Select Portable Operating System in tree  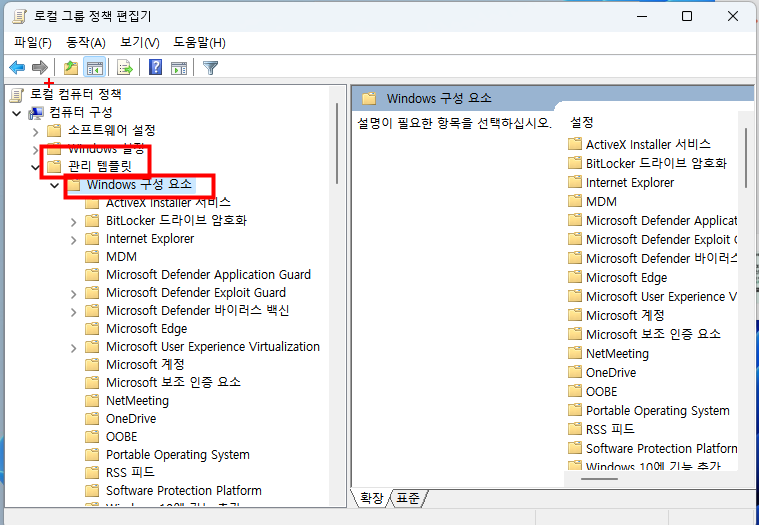click(x=178, y=455)
